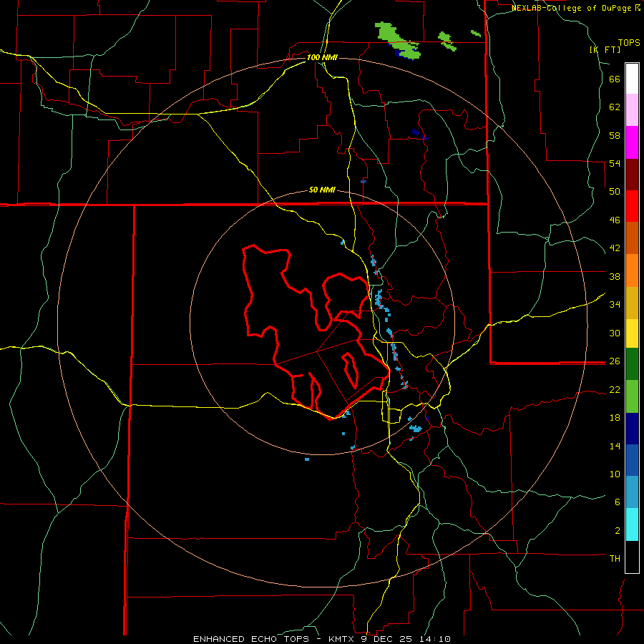Click legend value 54
This screenshot has width=644, height=644.
(615, 163)
